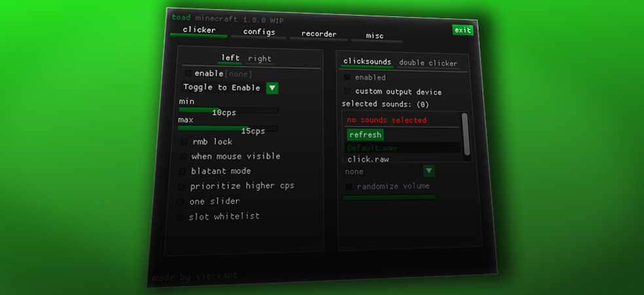Open the recorder tab
This screenshot has width=644, height=295.
click(319, 34)
